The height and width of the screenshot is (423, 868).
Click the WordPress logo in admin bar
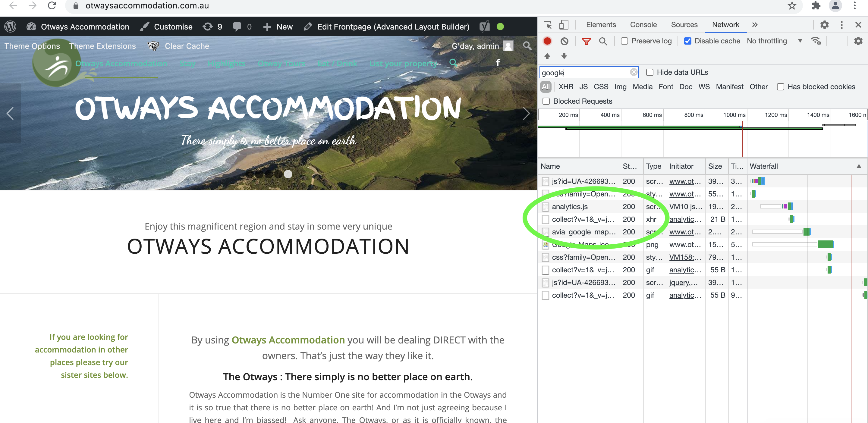[11, 27]
